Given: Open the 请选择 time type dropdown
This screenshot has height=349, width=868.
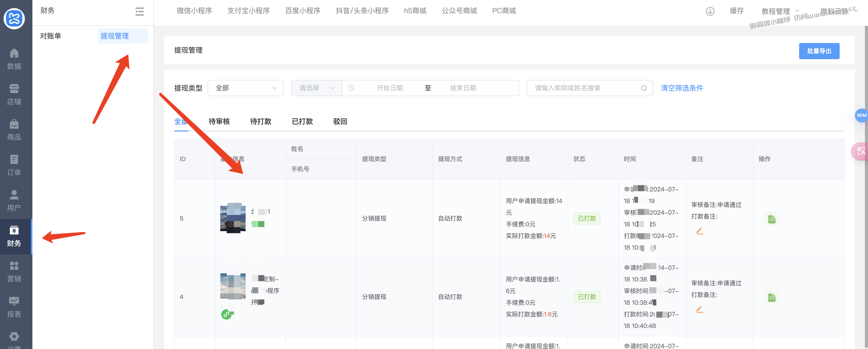Looking at the screenshot, I should click(x=317, y=88).
